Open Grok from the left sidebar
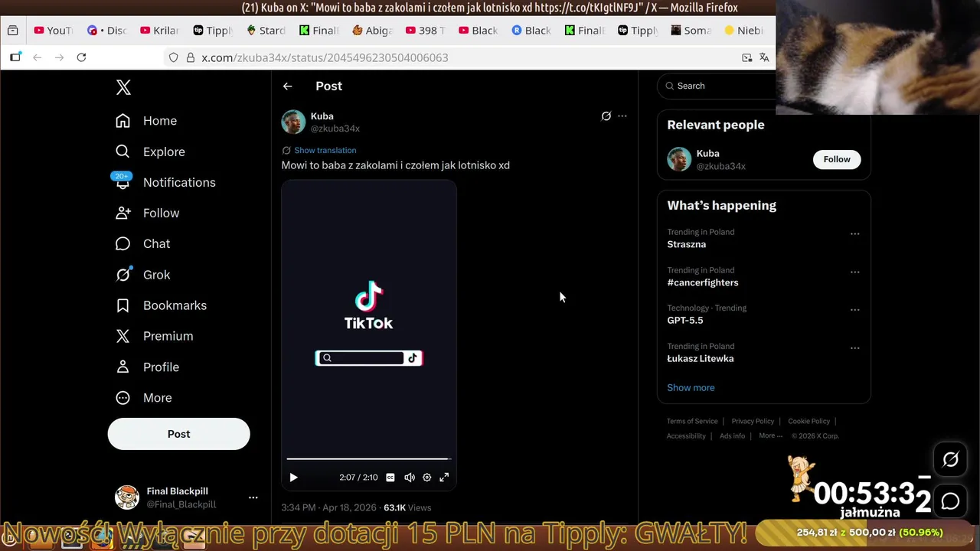The height and width of the screenshot is (551, 980). pos(142,275)
